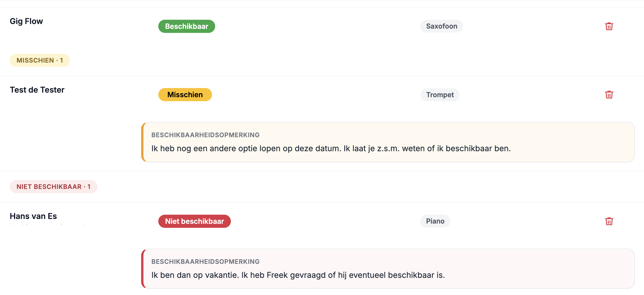
Task: Delete Gig Flow with the trash icon
Action: click(x=609, y=26)
